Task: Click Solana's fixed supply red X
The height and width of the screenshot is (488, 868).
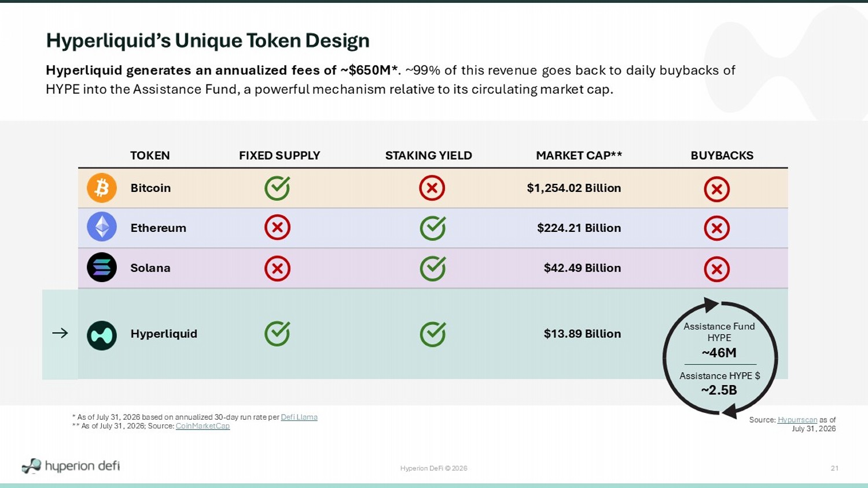Action: (277, 269)
